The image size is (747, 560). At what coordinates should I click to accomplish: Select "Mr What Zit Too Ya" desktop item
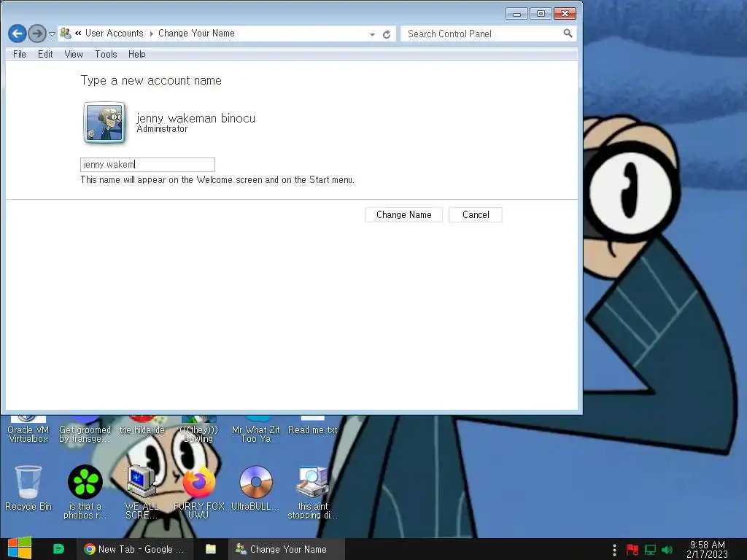point(256,429)
